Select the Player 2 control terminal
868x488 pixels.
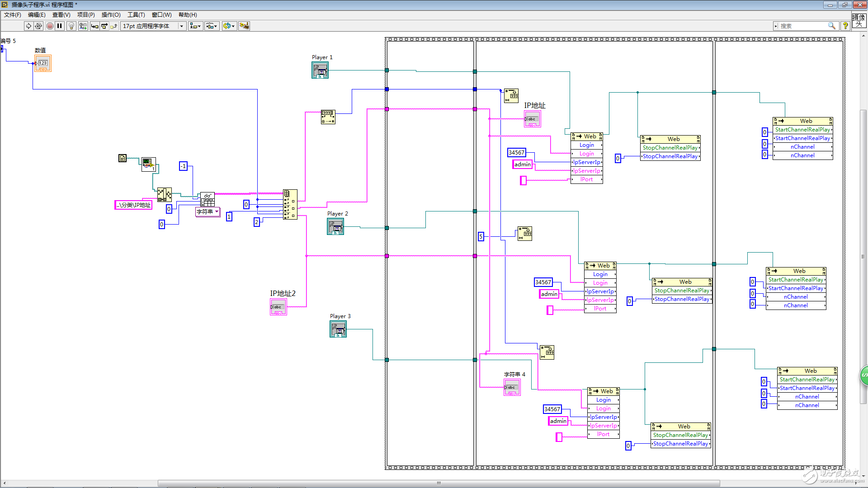pos(335,226)
